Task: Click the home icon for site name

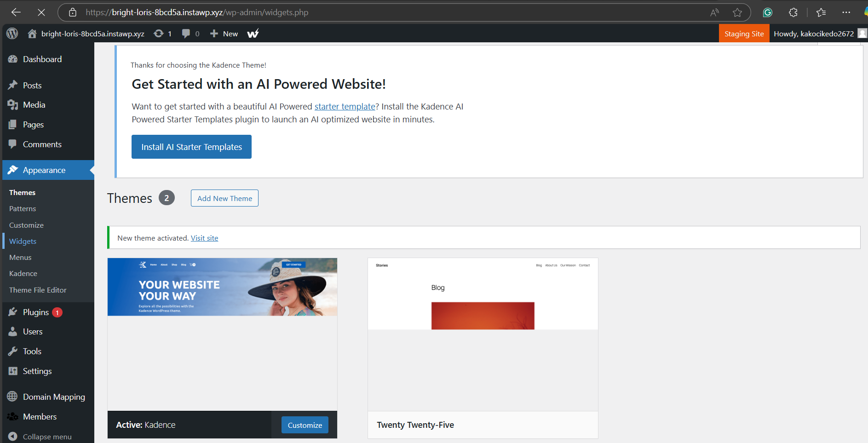Action: pos(32,34)
